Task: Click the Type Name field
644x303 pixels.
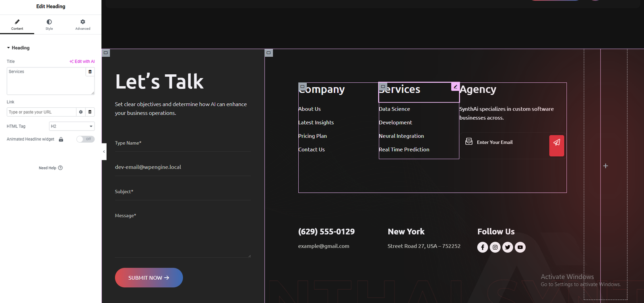Action: coord(183,143)
